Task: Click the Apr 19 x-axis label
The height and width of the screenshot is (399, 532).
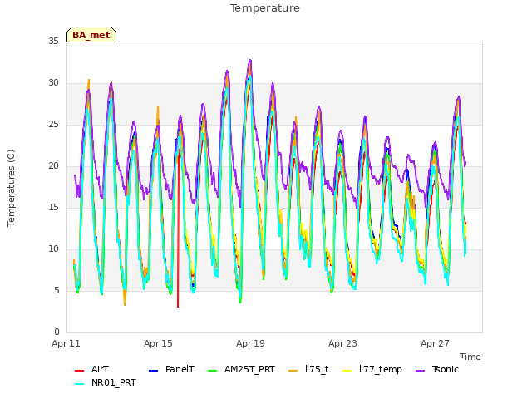Action: click(x=250, y=343)
